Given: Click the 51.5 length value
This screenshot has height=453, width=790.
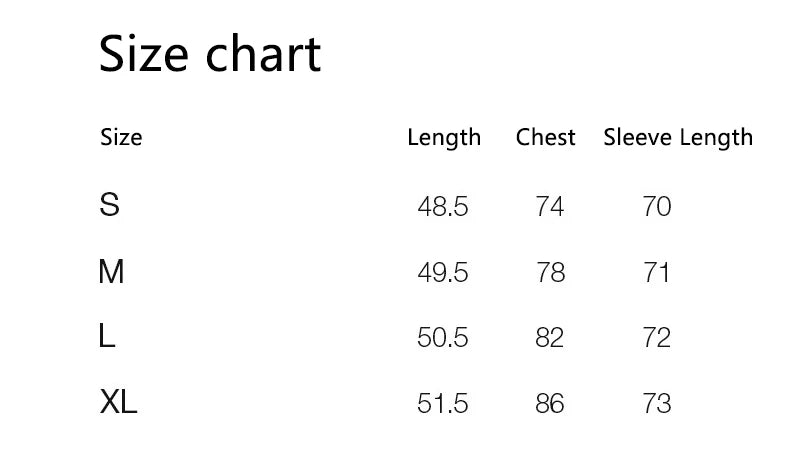Looking at the screenshot, I should [x=443, y=404].
